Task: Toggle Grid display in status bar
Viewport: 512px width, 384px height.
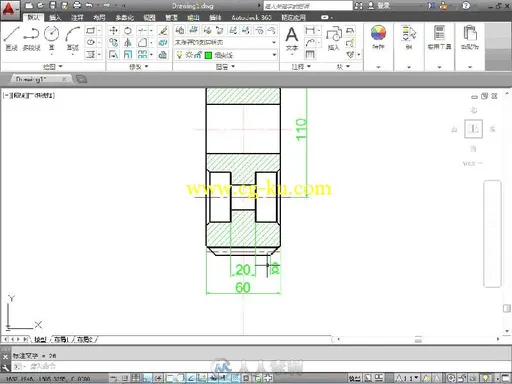Action: [135, 378]
